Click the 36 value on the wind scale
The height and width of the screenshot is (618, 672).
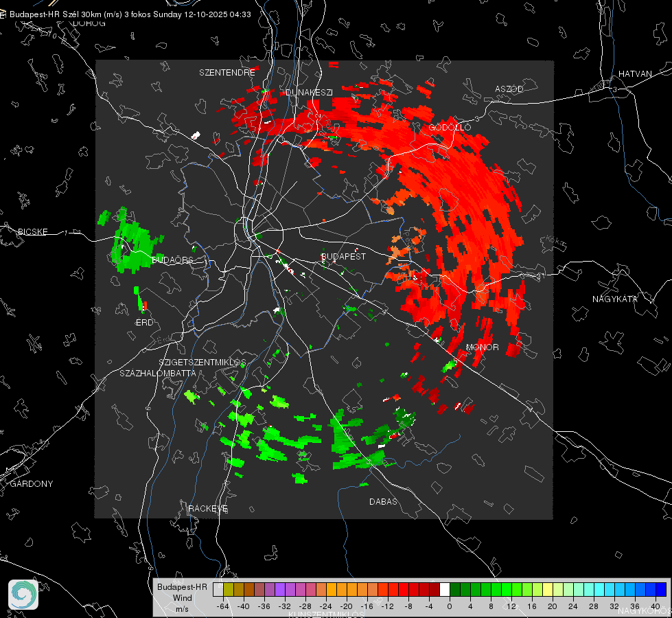(x=635, y=606)
